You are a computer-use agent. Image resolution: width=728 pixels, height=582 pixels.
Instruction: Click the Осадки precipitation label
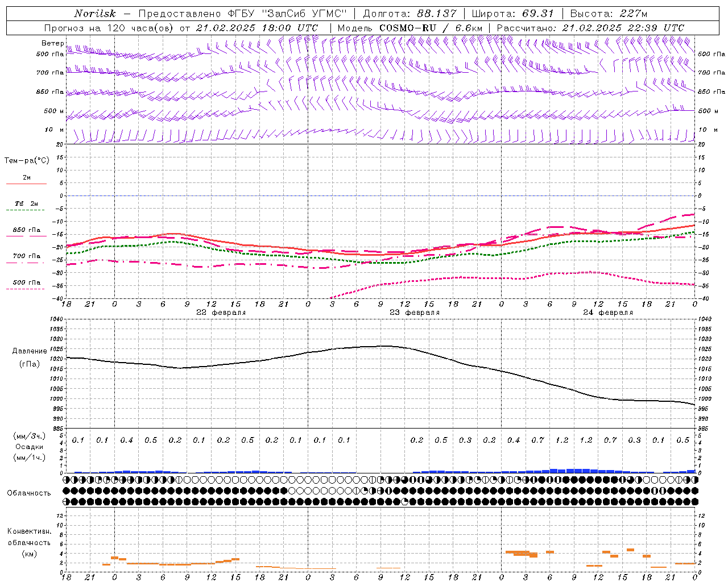pyautogui.click(x=30, y=446)
